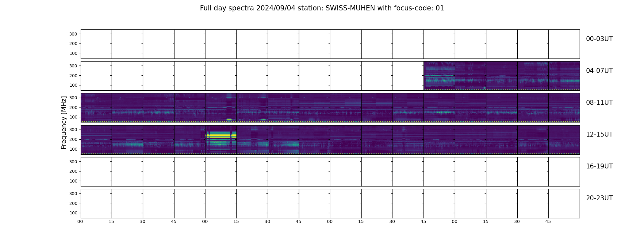Click the '300' tick of the 08-11UT row
Image resolution: width=644 pixels, height=245 pixels.
[x=73, y=98]
